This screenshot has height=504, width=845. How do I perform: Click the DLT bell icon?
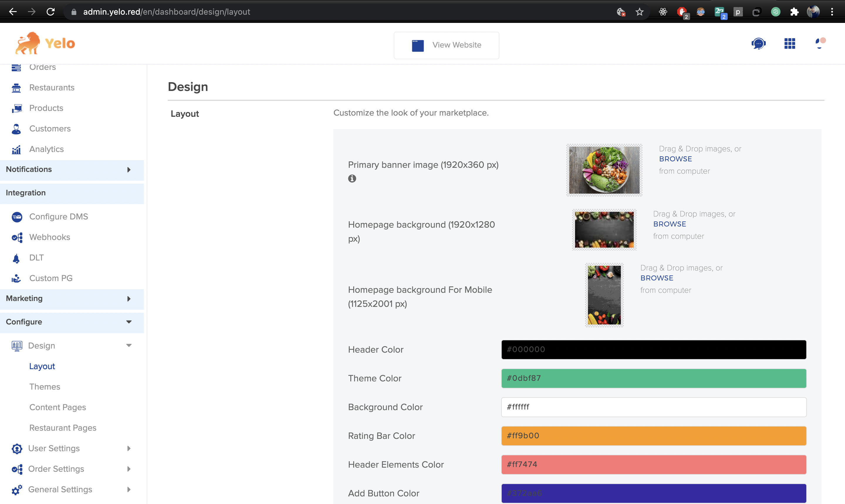coord(16,258)
